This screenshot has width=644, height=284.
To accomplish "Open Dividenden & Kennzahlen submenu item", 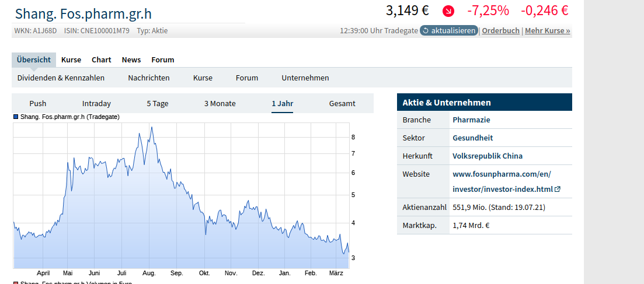I will [61, 78].
